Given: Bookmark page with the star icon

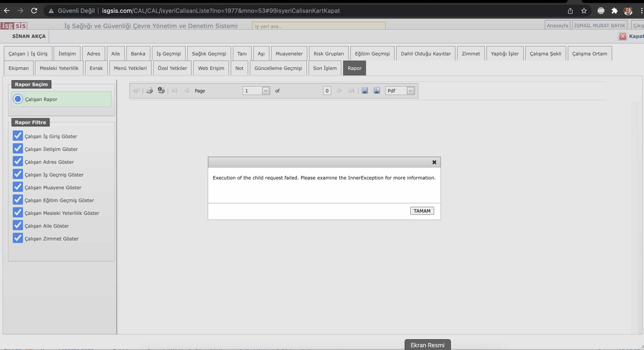Looking at the screenshot, I should click(x=584, y=11).
